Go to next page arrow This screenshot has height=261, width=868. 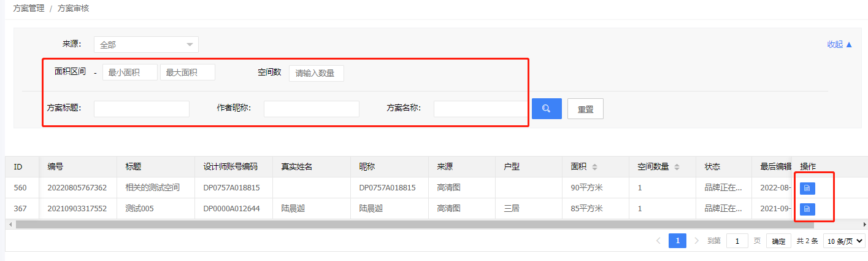coord(696,241)
